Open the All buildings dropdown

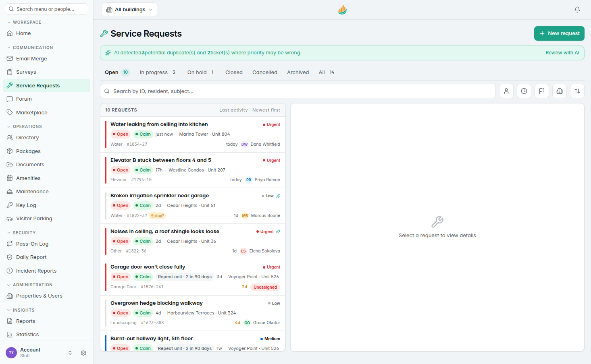[129, 10]
